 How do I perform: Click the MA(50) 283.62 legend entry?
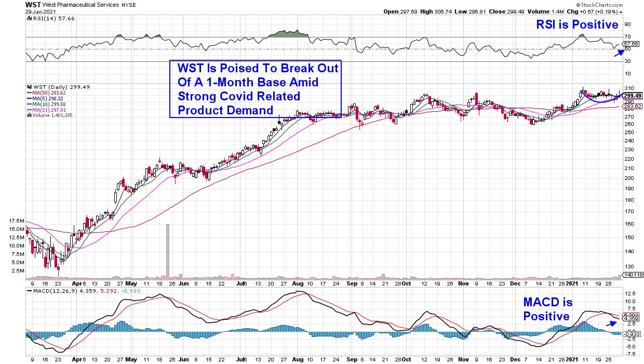[x=50, y=93]
